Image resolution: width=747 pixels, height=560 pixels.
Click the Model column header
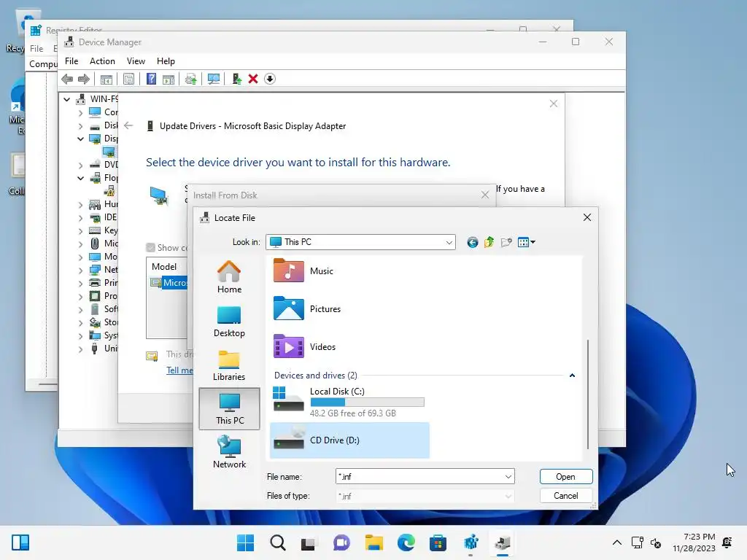tap(164, 267)
